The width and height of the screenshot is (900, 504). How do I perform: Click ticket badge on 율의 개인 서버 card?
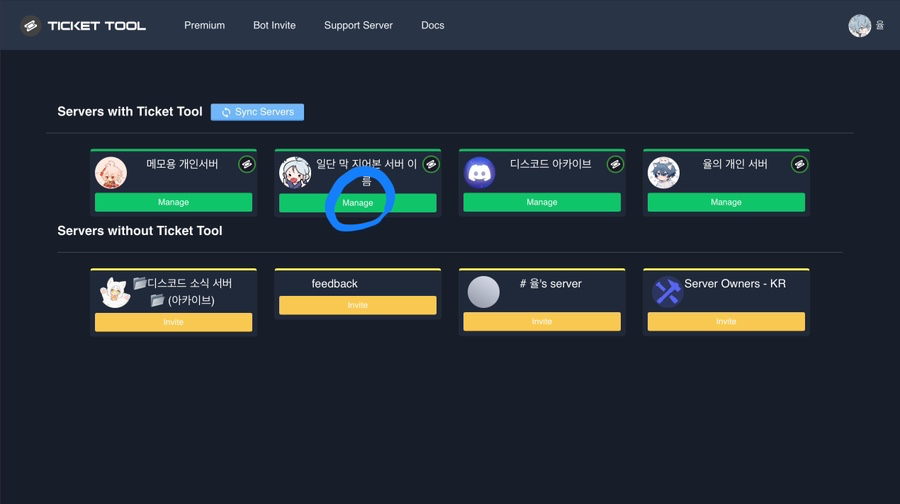[800, 164]
